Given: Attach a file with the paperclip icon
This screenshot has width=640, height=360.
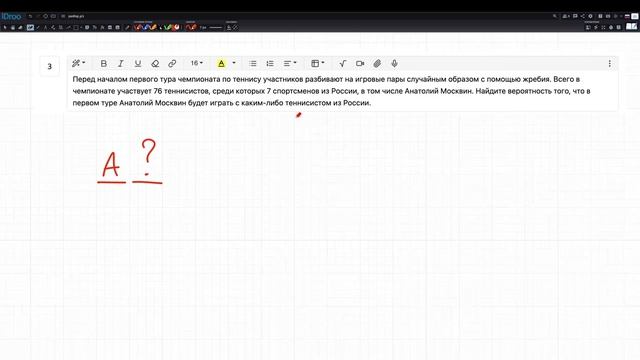Looking at the screenshot, I should (377, 63).
